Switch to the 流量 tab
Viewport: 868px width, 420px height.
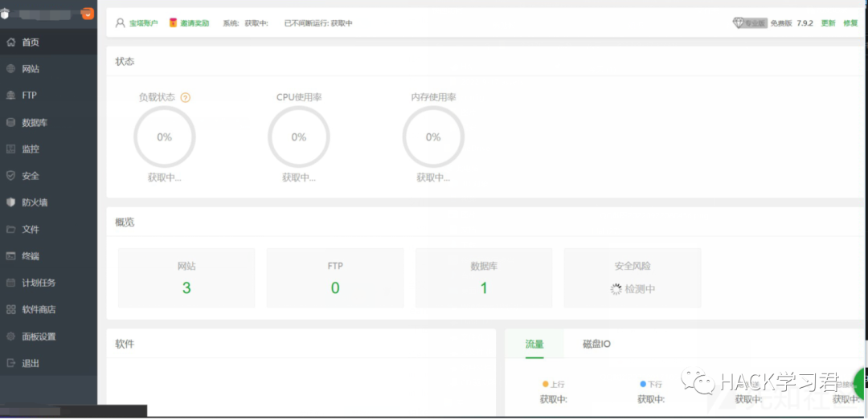pyautogui.click(x=534, y=345)
